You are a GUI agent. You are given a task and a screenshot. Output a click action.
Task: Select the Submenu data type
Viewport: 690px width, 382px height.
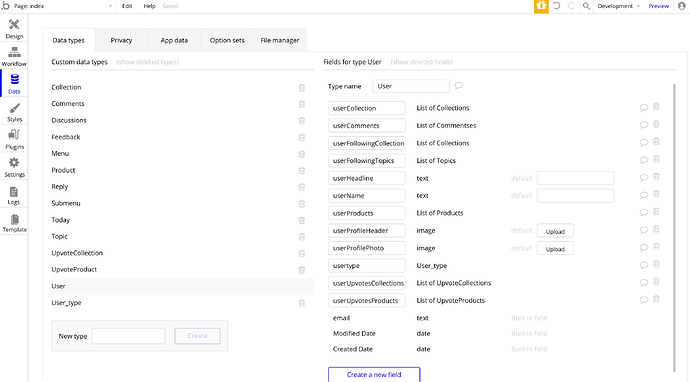pyautogui.click(x=66, y=203)
